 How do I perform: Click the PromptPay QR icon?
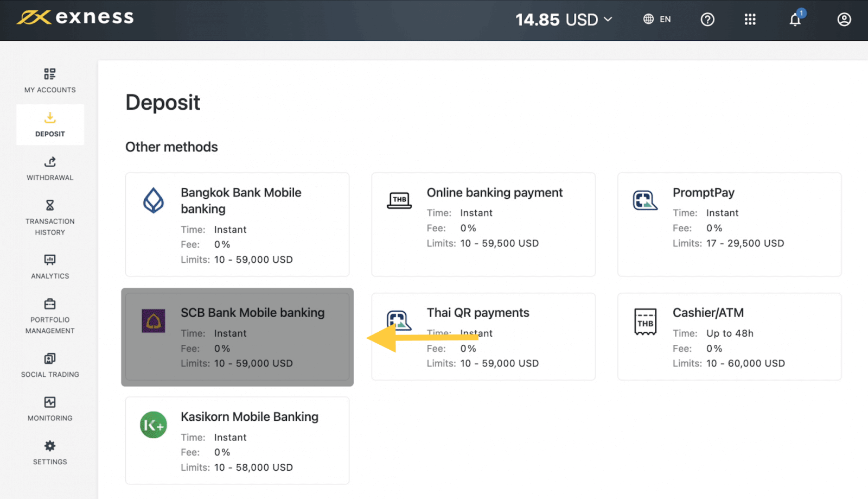pos(645,200)
